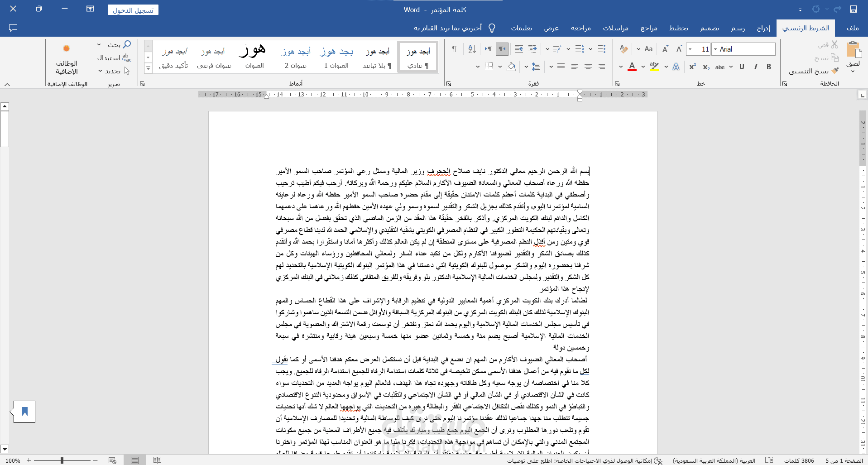Click the Copy Format (نسخ التنسيق) button

(814, 71)
